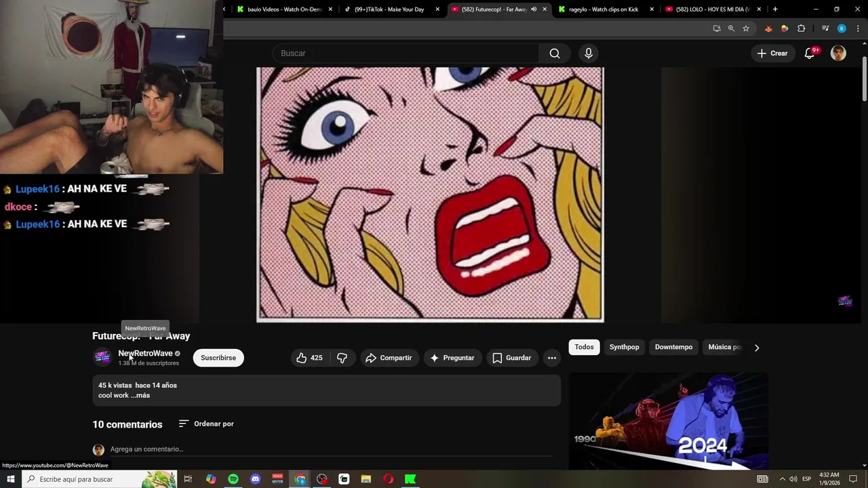Open Discord from the taskbar

255,479
